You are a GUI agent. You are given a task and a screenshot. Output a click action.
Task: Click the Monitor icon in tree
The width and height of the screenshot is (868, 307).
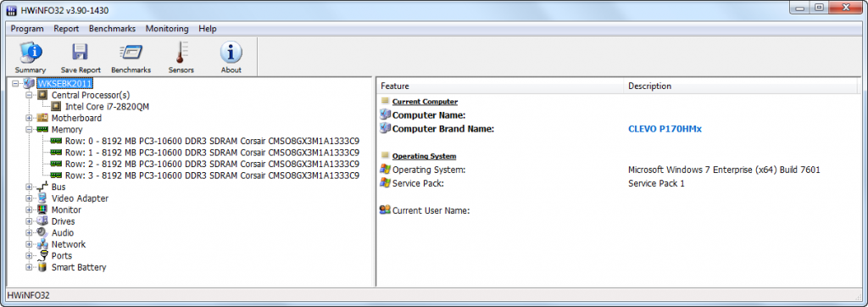42,210
